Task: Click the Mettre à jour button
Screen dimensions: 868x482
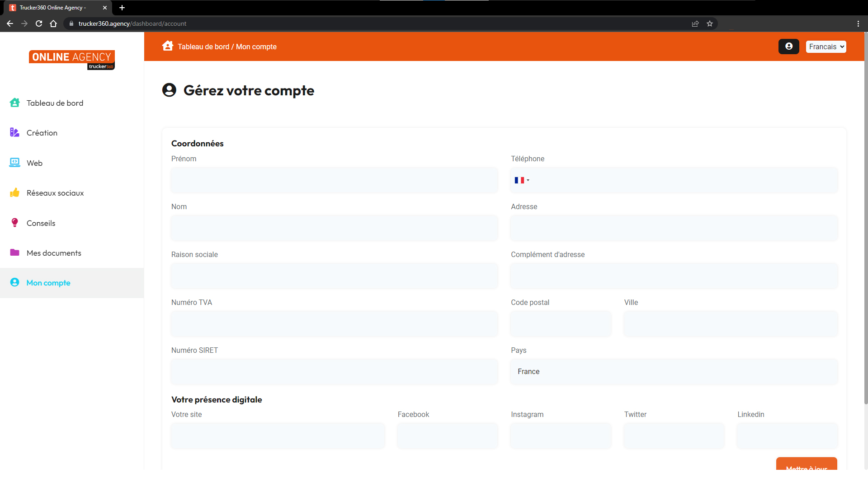Action: pos(807,464)
